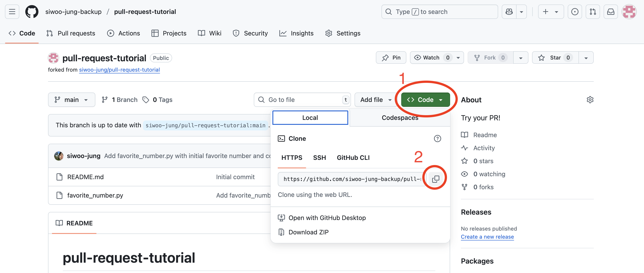644x273 pixels.
Task: Open the Add file dropdown
Action: 376,100
